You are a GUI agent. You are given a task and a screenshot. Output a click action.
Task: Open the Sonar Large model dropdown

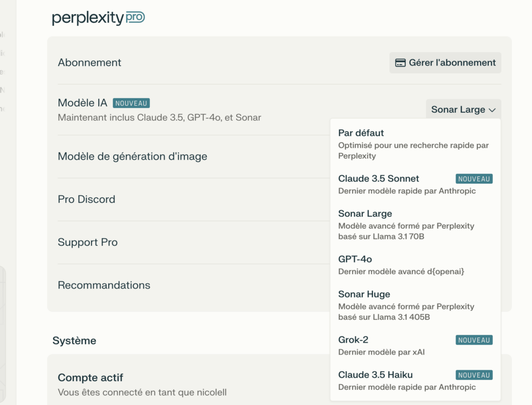[x=463, y=109]
